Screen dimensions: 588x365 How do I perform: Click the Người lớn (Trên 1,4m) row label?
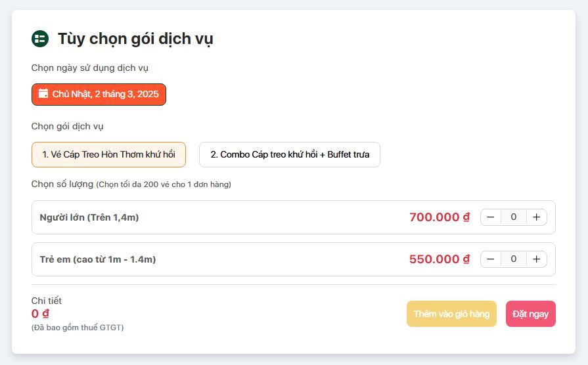click(x=89, y=217)
